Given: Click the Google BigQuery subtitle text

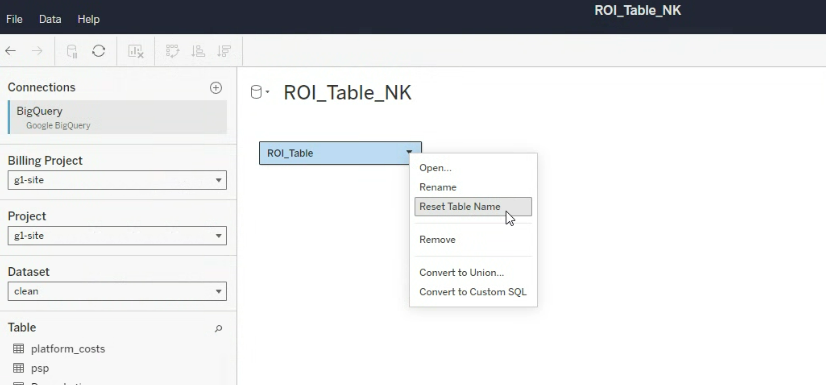Looking at the screenshot, I should [x=58, y=126].
